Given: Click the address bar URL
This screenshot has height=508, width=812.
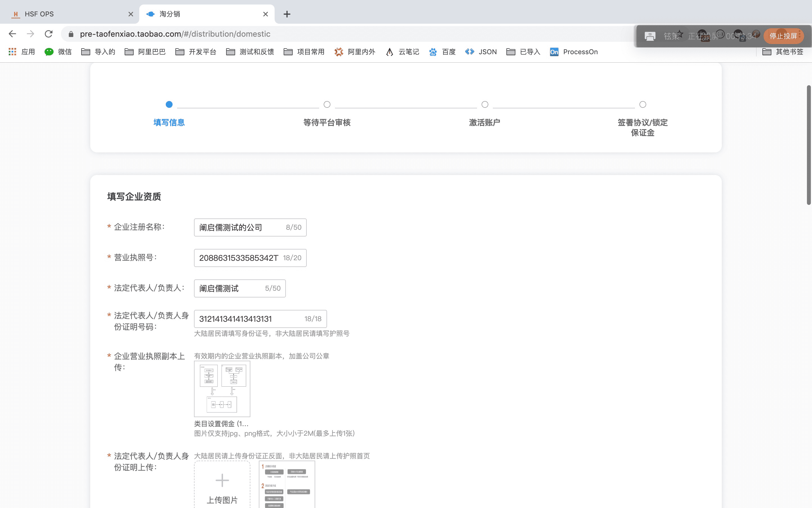Looking at the screenshot, I should point(175,34).
